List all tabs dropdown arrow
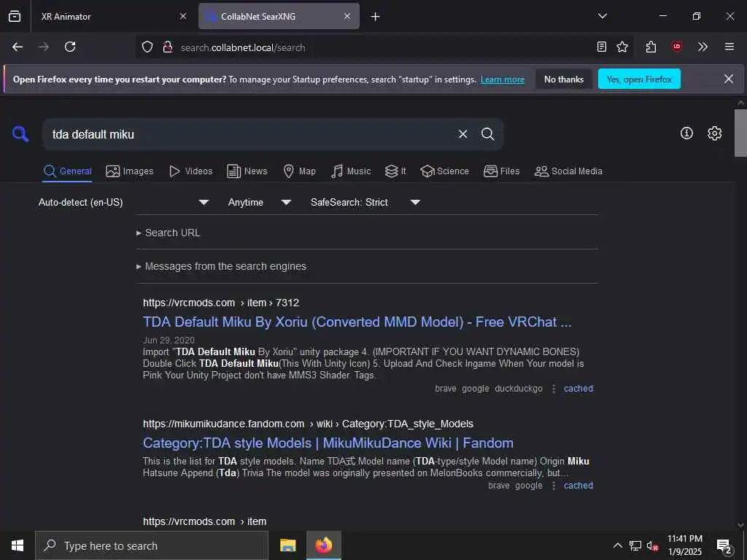The height and width of the screenshot is (560, 747). click(x=602, y=16)
